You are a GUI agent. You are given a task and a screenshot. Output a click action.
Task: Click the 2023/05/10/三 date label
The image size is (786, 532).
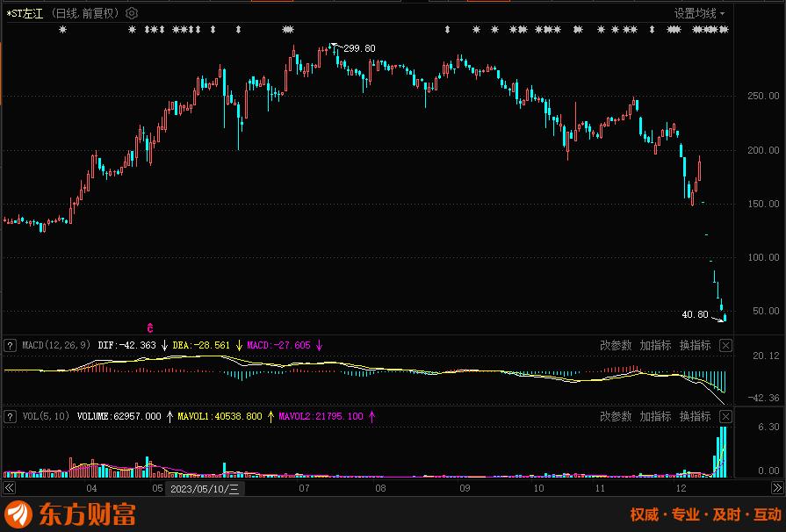click(x=205, y=489)
